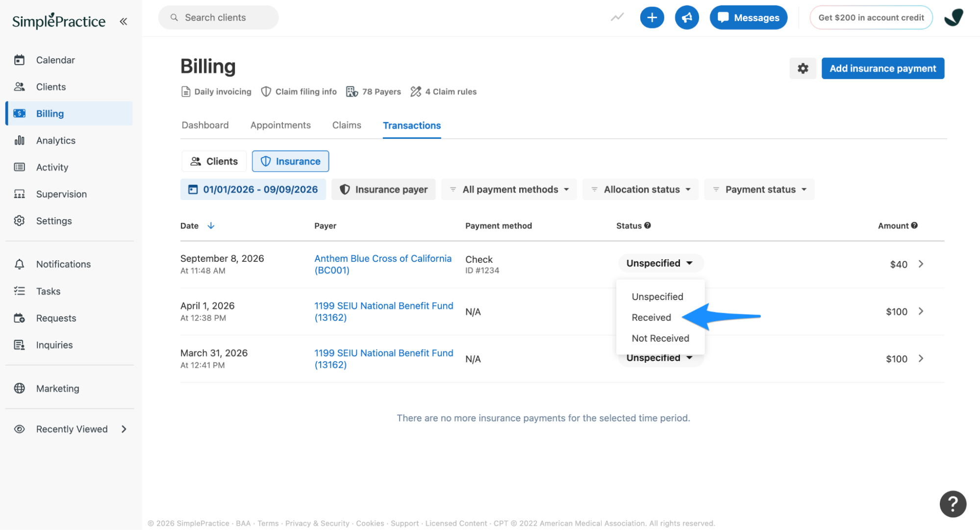The image size is (980, 530).
Task: Open Messages button in top bar
Action: pyautogui.click(x=748, y=18)
